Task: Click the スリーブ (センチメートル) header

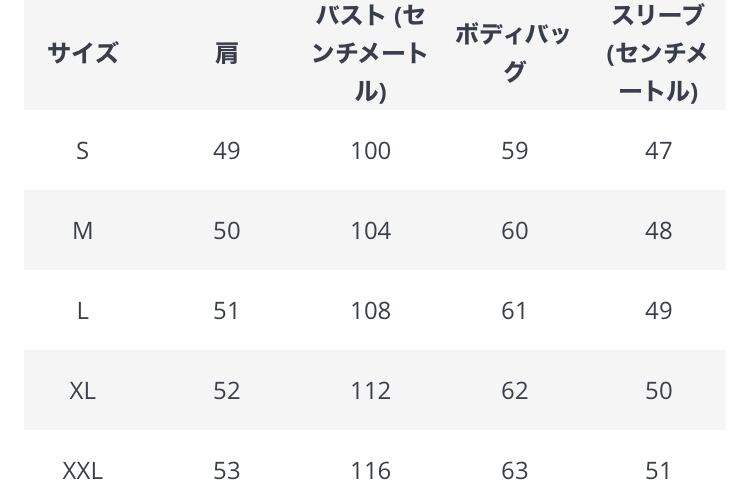Action: [x=658, y=53]
